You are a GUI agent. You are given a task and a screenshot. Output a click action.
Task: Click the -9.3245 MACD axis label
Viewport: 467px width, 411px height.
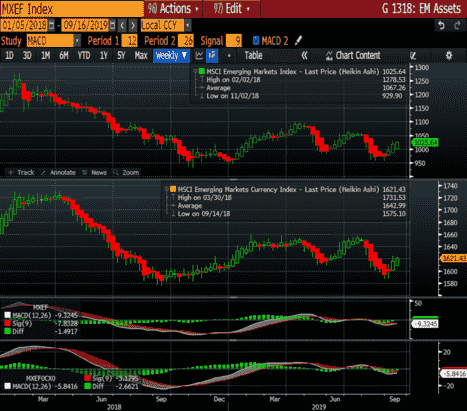click(425, 324)
